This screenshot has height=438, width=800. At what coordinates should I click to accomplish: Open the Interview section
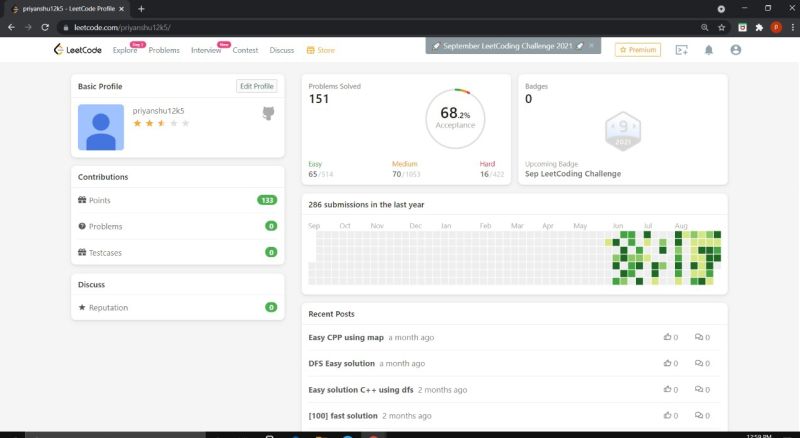coord(206,50)
